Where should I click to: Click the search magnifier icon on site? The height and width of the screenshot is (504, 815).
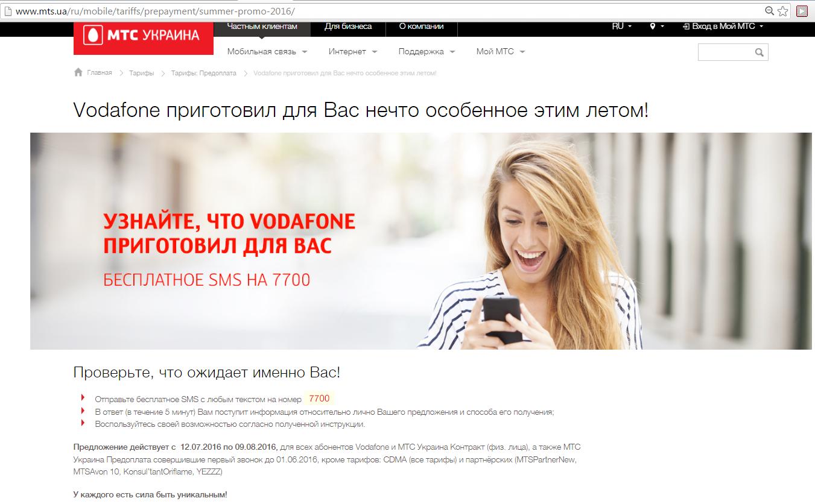click(760, 52)
